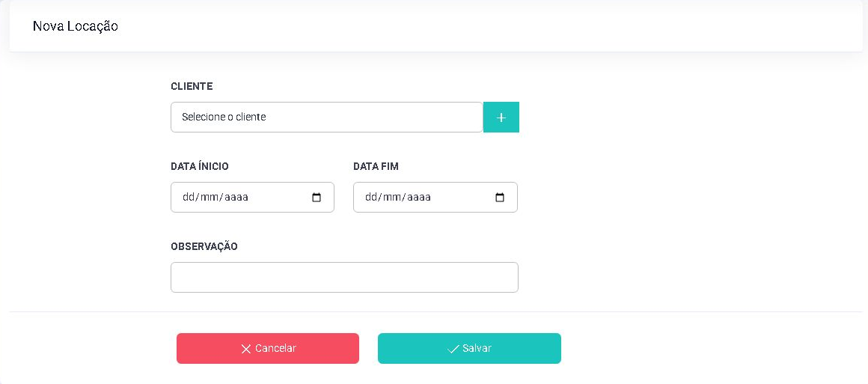868x384 pixels.
Task: Select the month segment in Data Ínicio
Action: [209, 198]
